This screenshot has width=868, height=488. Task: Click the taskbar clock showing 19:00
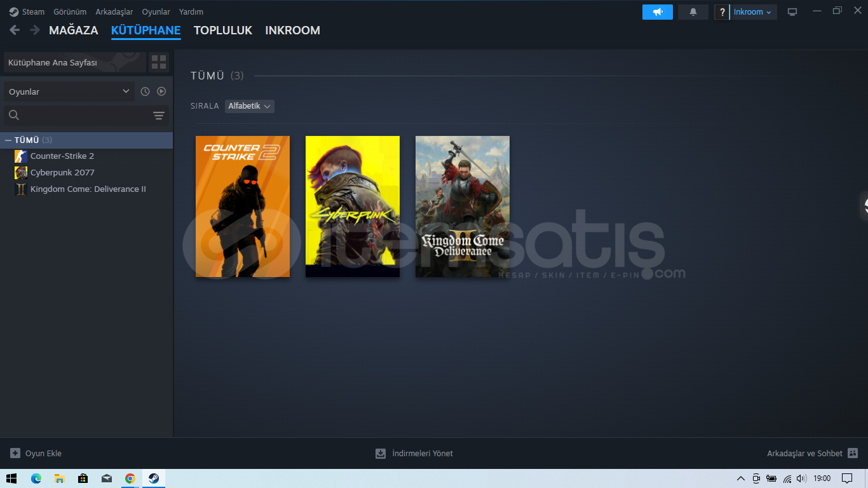[x=822, y=478]
